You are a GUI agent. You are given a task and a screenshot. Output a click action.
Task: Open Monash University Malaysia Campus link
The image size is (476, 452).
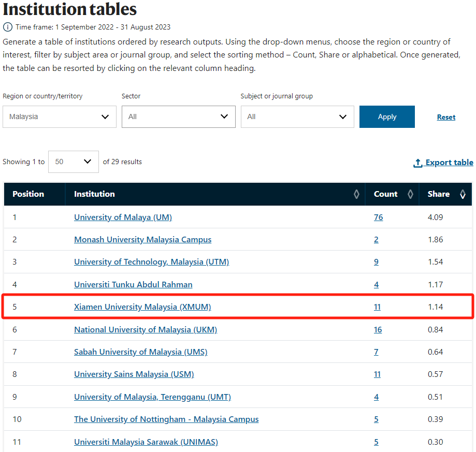pyautogui.click(x=142, y=240)
